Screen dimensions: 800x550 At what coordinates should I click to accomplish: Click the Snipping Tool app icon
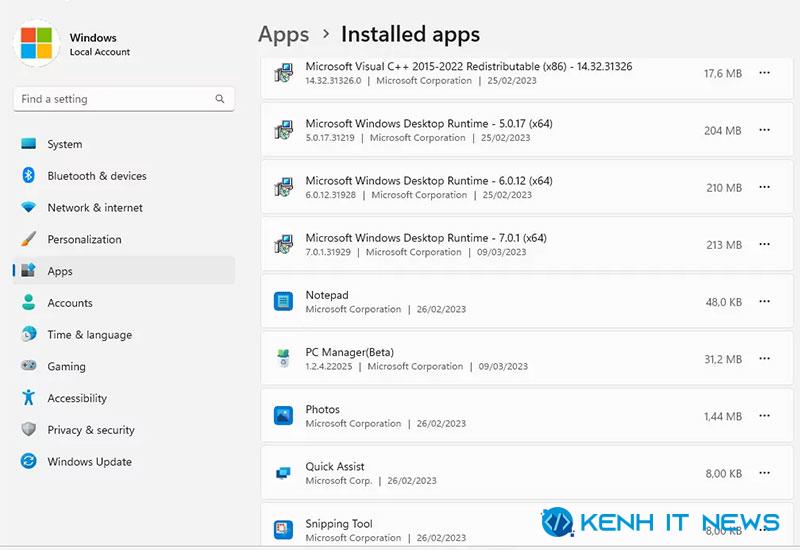(x=283, y=530)
